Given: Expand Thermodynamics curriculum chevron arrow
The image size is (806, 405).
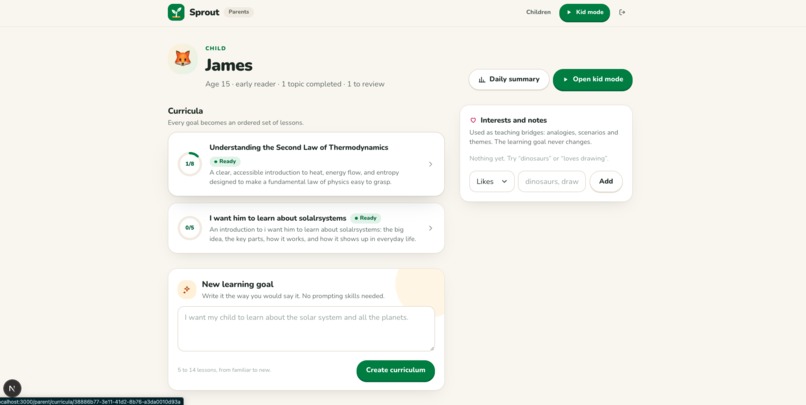Looking at the screenshot, I should click(x=430, y=164).
